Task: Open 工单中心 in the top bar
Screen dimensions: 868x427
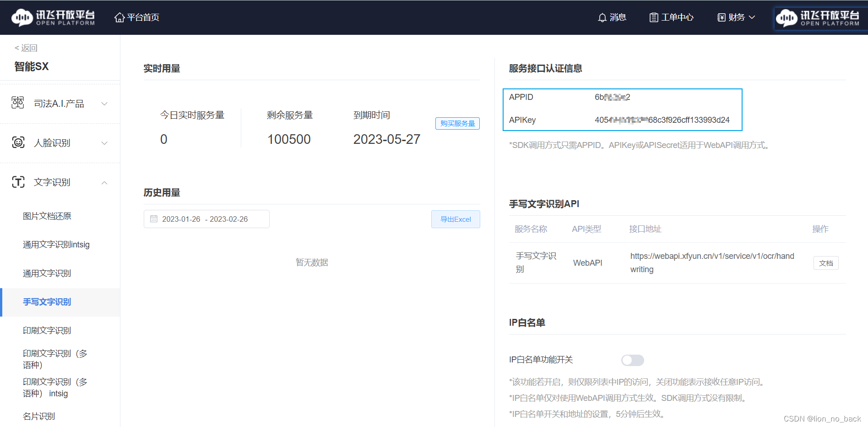Action: [672, 17]
